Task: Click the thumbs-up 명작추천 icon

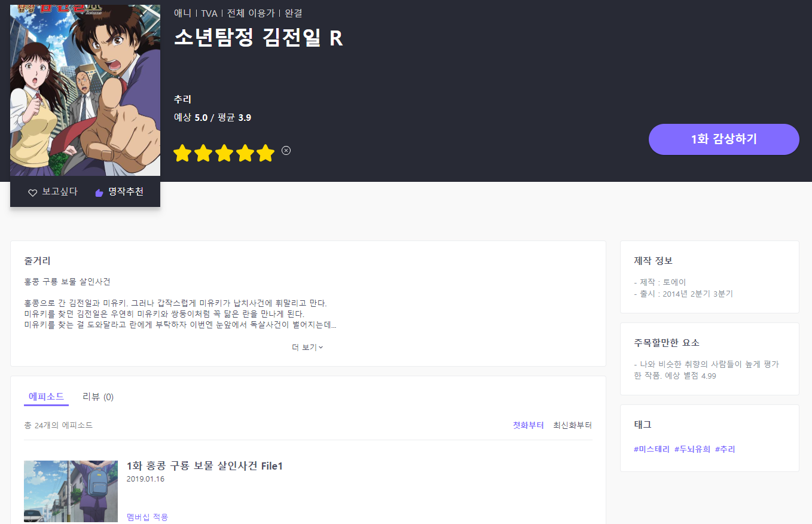Action: pos(99,193)
